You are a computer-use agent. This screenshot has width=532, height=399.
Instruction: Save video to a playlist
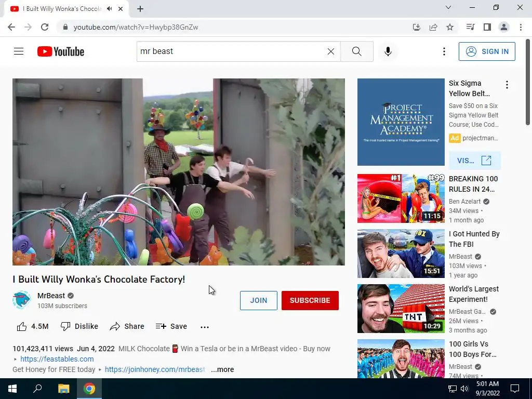[171, 326]
